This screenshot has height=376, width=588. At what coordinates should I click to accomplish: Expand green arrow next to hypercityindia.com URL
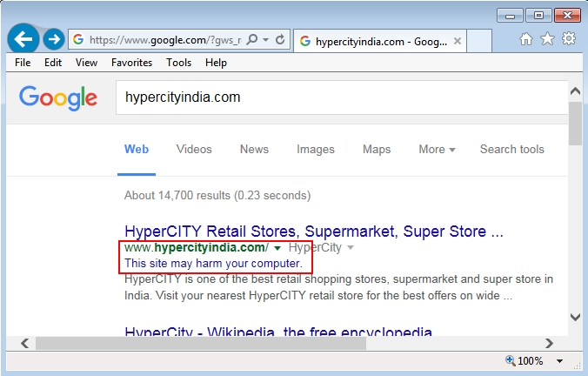(277, 248)
